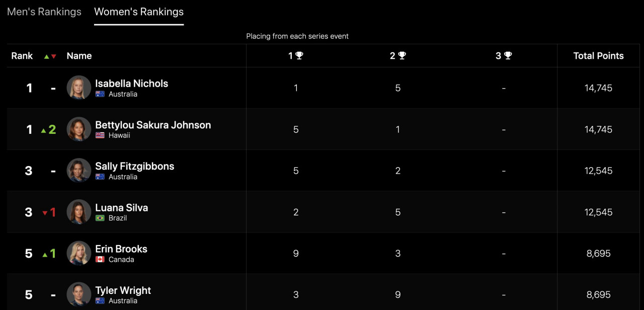This screenshot has width=644, height=310.
Task: Open Bettylou Sakura Johnson's name link
Action: [x=153, y=125]
